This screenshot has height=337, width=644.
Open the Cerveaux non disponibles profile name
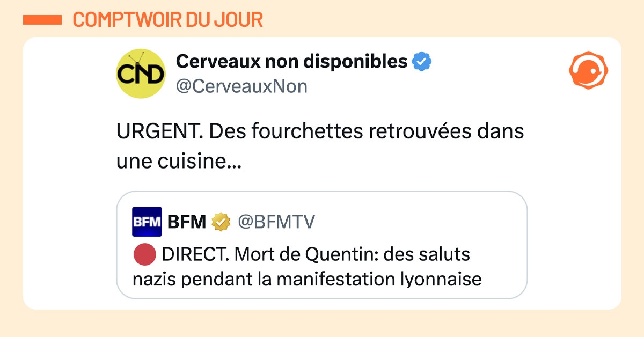[x=291, y=62]
